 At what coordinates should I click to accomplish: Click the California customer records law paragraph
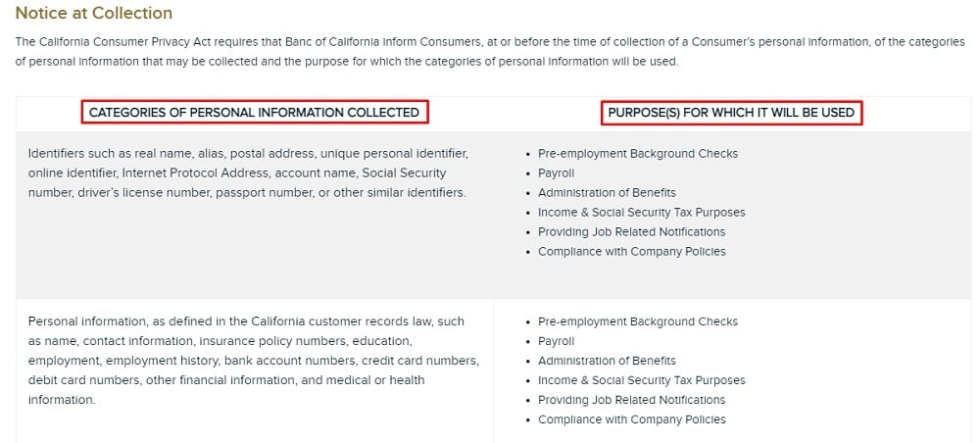tap(254, 361)
